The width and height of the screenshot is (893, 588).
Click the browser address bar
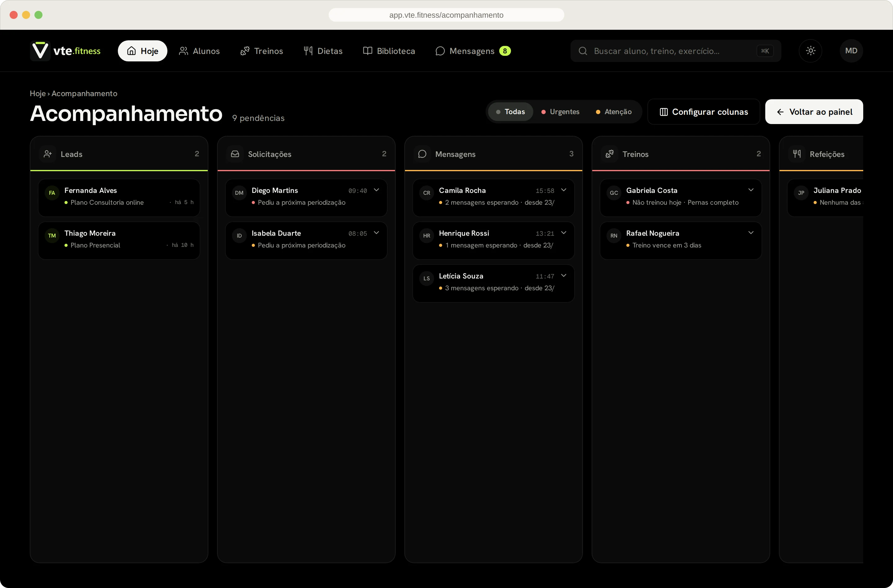coord(446,15)
